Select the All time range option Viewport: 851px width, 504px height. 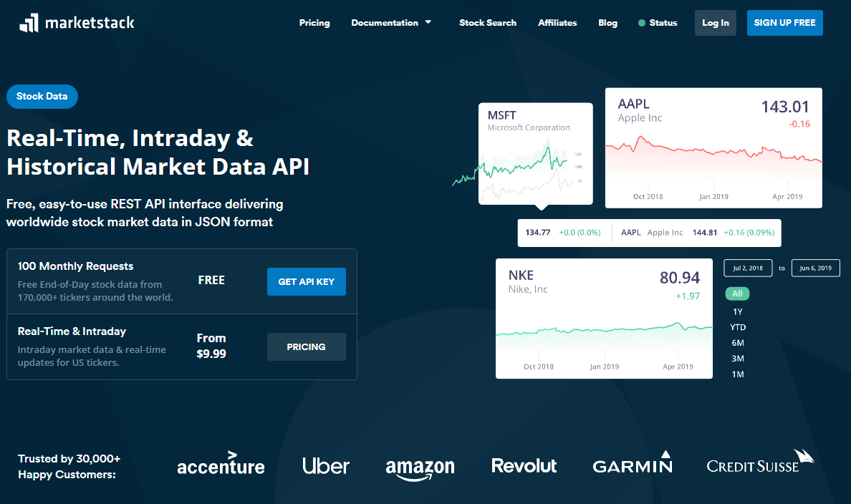[x=737, y=294]
